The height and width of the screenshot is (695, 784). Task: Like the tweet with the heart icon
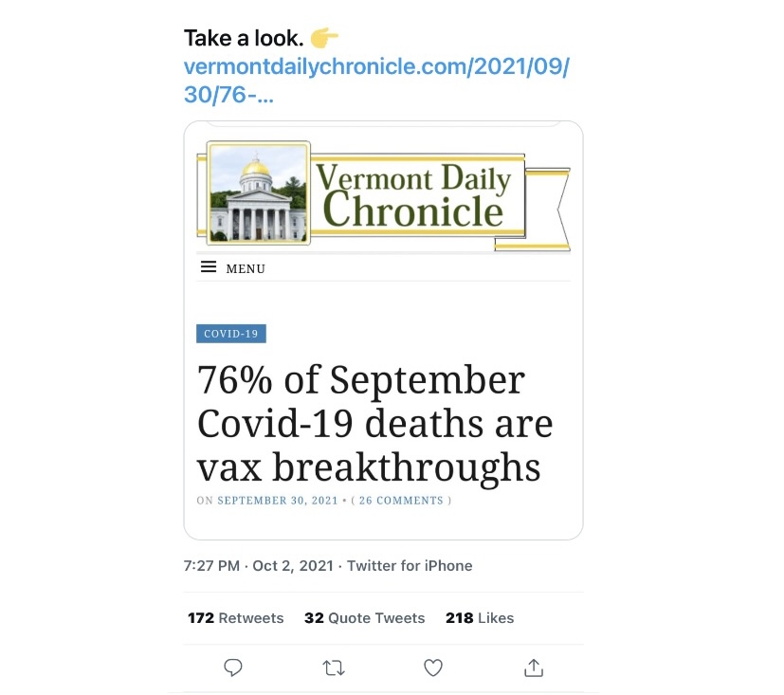coord(433,668)
